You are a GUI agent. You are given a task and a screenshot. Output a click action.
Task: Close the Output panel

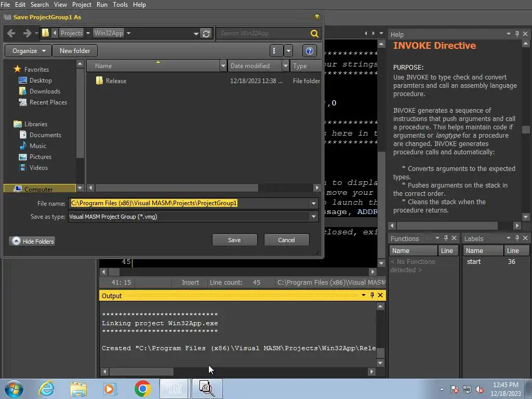(380, 295)
